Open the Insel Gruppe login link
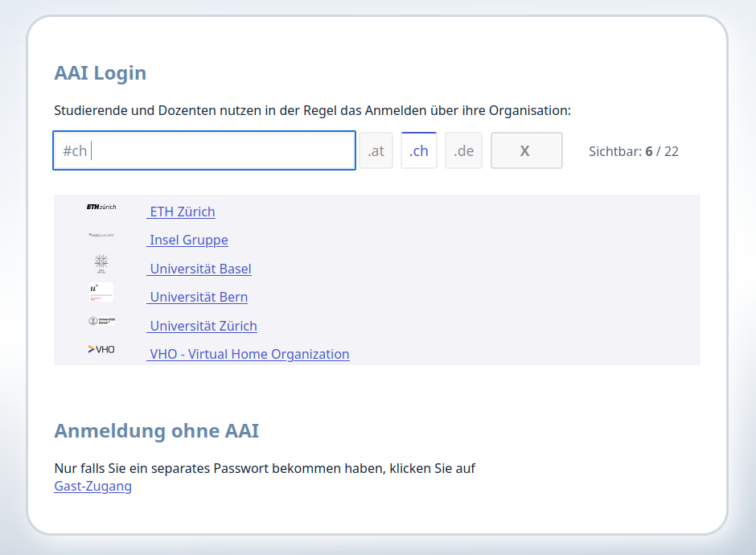Screen dimensions: 756x555 [x=187, y=240]
